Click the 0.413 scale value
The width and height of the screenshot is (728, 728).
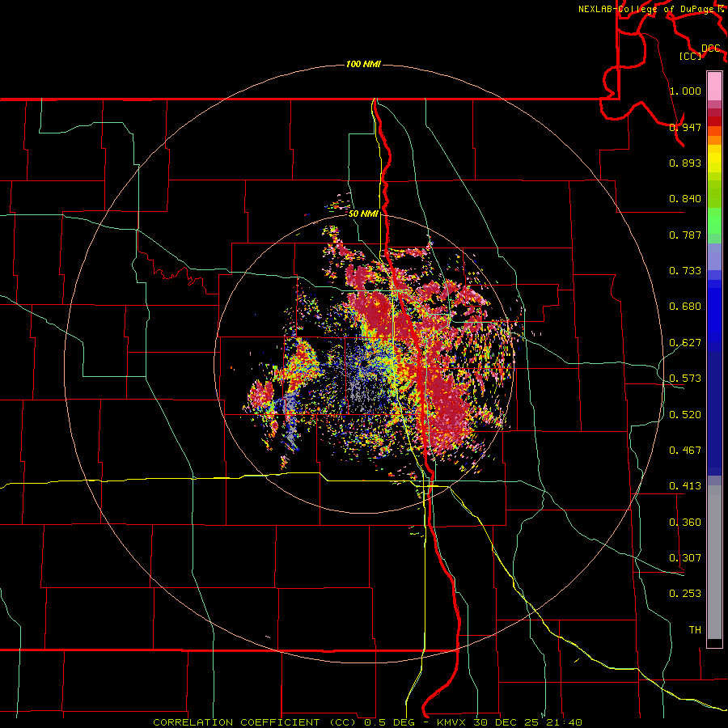click(685, 486)
